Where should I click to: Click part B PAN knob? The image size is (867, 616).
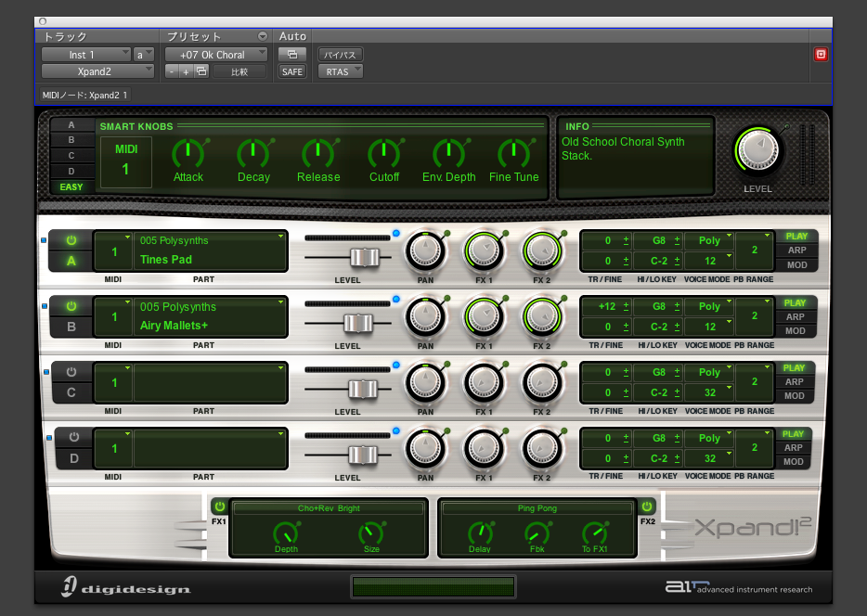click(x=425, y=317)
